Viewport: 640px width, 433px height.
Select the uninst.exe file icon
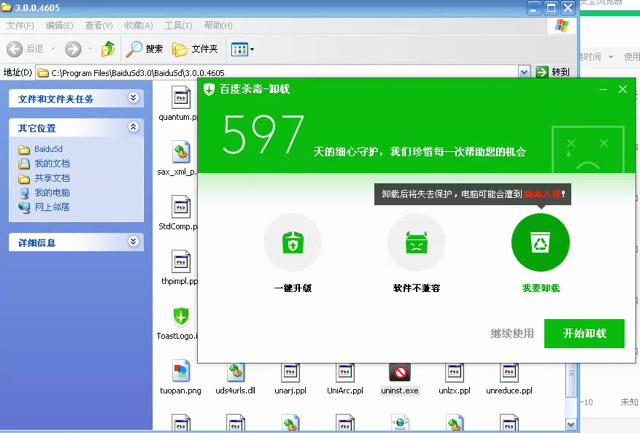click(x=400, y=372)
